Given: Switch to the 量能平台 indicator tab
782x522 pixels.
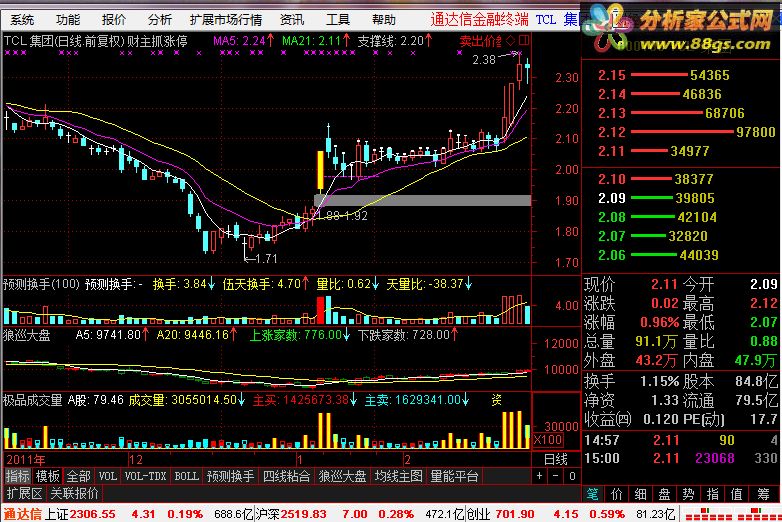Looking at the screenshot, I should click(454, 477).
